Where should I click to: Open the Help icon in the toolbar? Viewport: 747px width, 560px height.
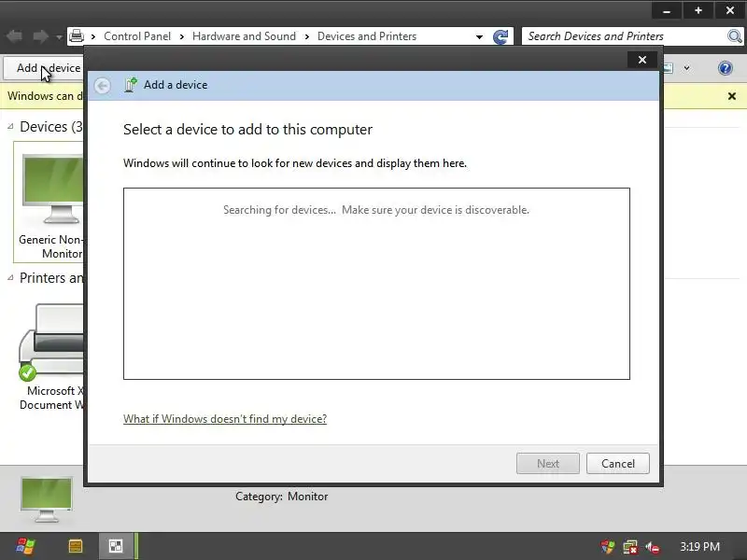click(726, 68)
